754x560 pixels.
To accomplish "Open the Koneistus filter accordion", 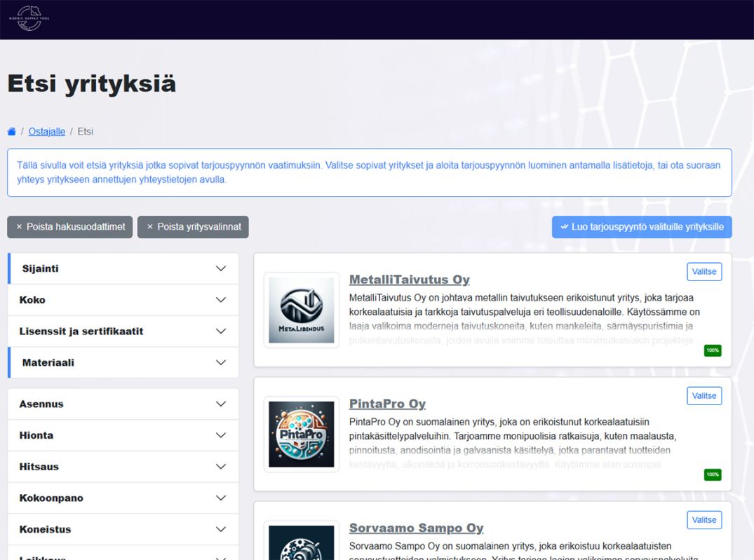I will pos(123,529).
